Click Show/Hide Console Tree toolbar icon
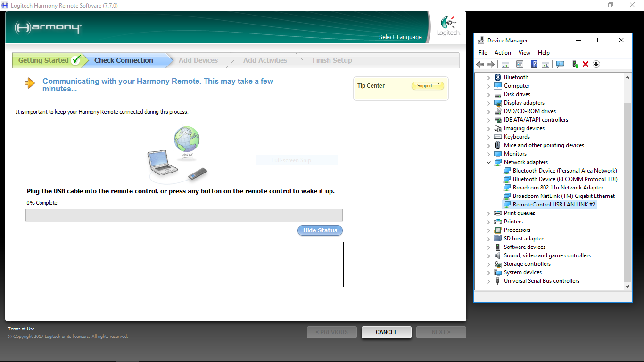This screenshot has height=362, width=644. click(505, 64)
